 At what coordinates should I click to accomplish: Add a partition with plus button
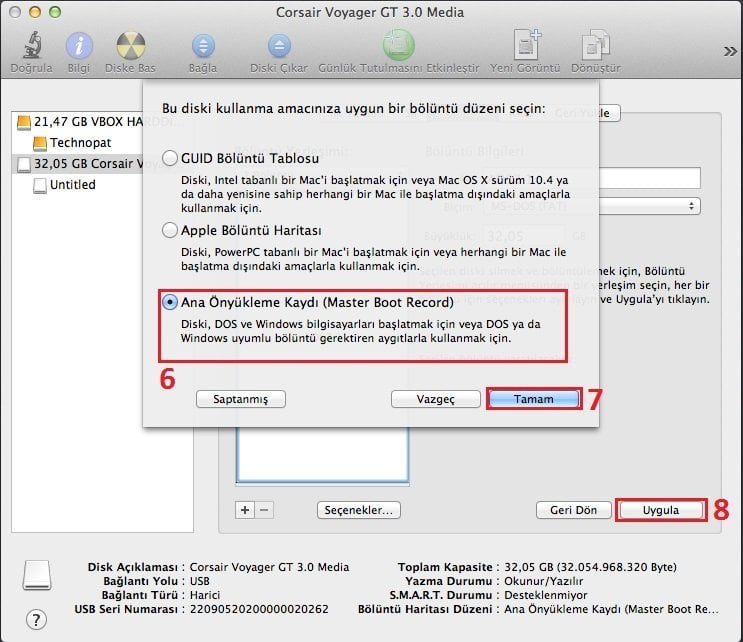click(x=245, y=510)
